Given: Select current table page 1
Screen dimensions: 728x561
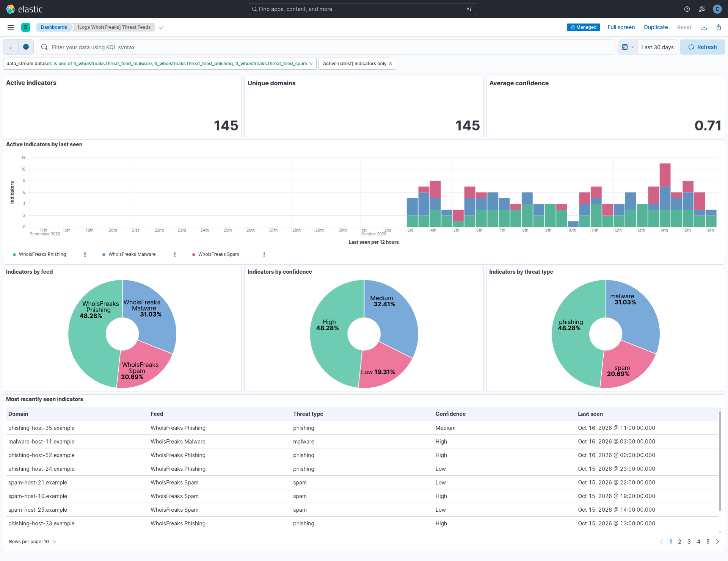Looking at the screenshot, I should click(x=670, y=542).
